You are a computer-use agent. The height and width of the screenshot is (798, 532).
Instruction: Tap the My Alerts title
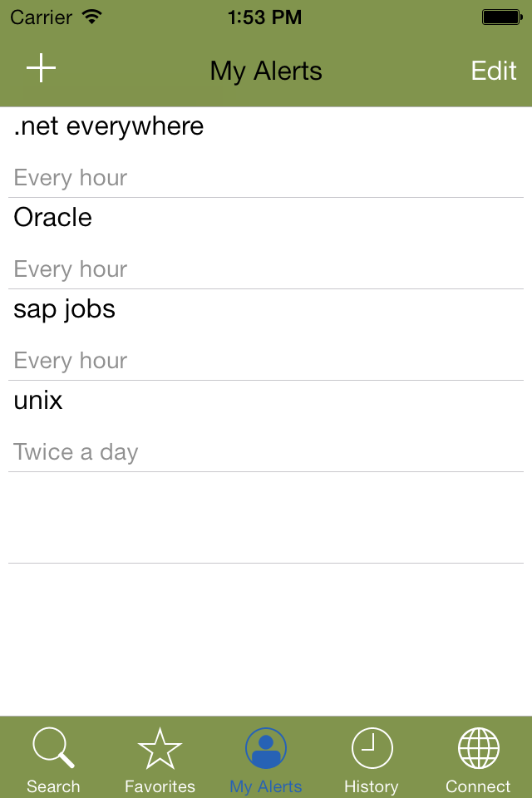click(x=266, y=71)
